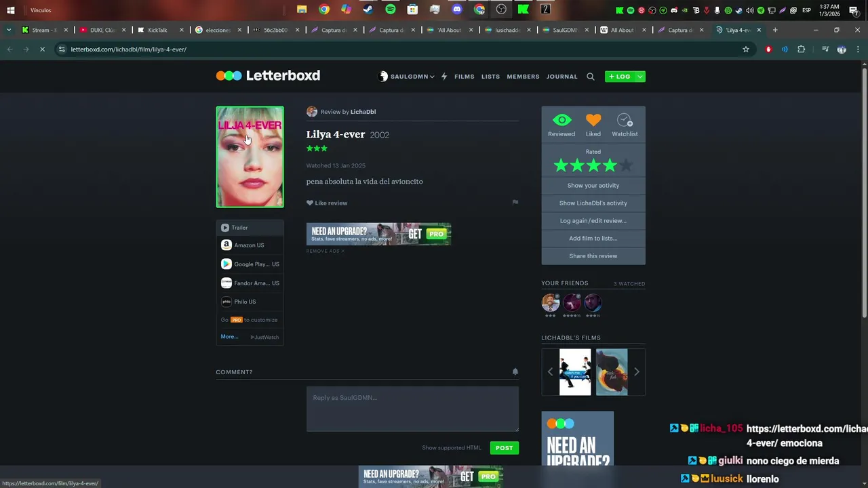Stop loading the page via the toolbar button
The width and height of the screenshot is (868, 488).
click(x=42, y=49)
